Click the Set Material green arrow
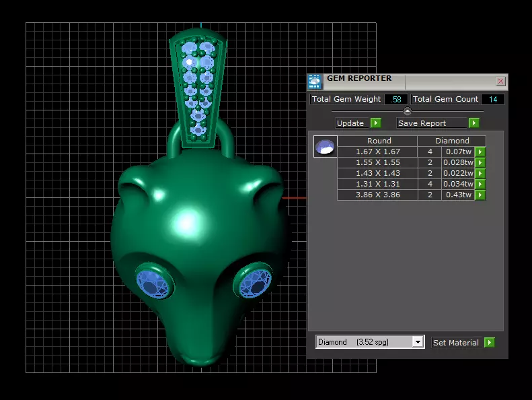The image size is (532, 400). [489, 342]
